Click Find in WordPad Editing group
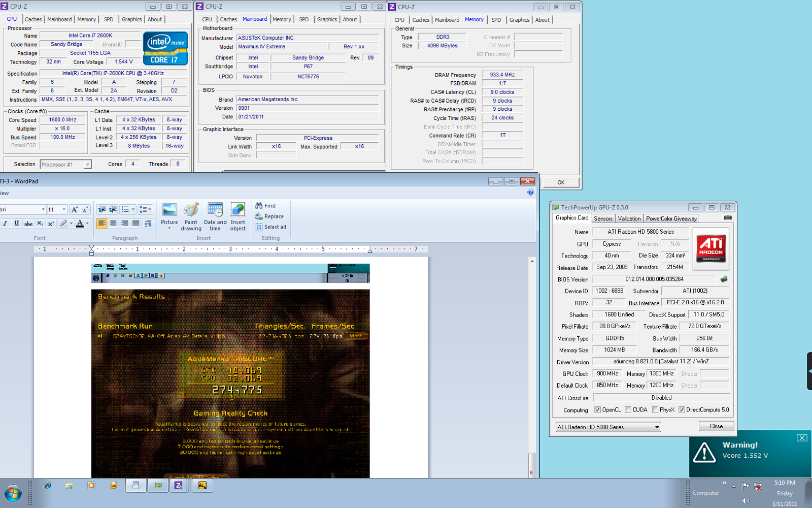This screenshot has width=812, height=508. click(265, 206)
